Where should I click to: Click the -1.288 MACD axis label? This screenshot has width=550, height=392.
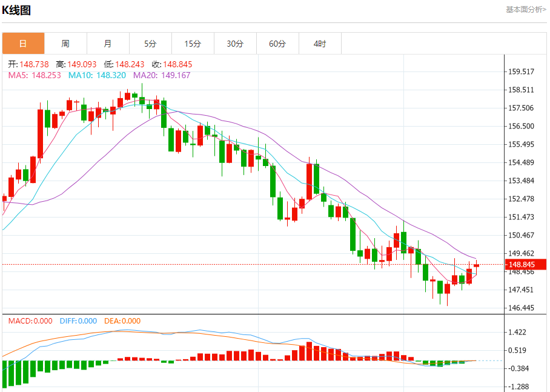click(517, 387)
